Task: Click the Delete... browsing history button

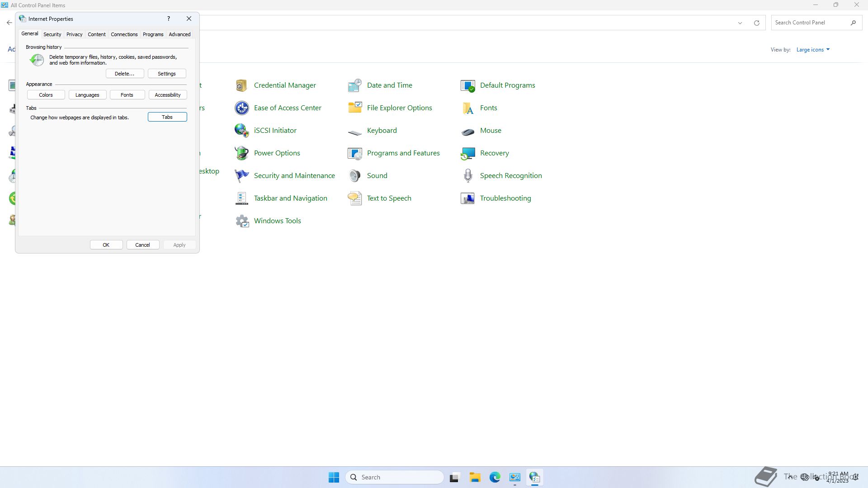Action: point(125,74)
